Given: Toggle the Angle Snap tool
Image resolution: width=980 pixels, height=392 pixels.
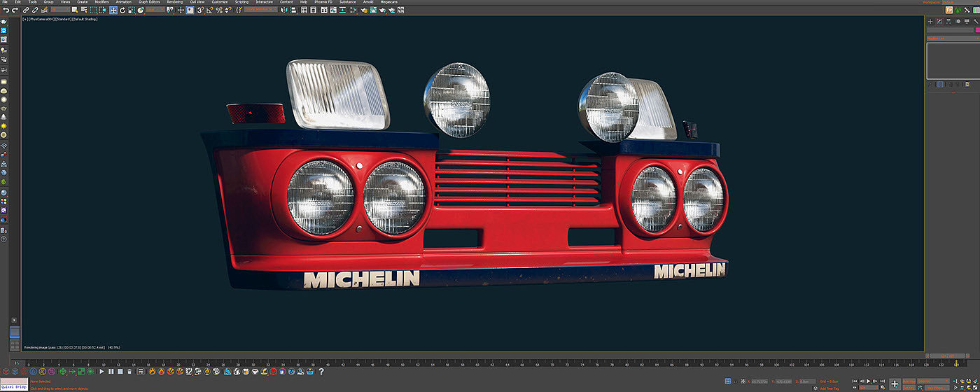Looking at the screenshot, I should coord(209,10).
